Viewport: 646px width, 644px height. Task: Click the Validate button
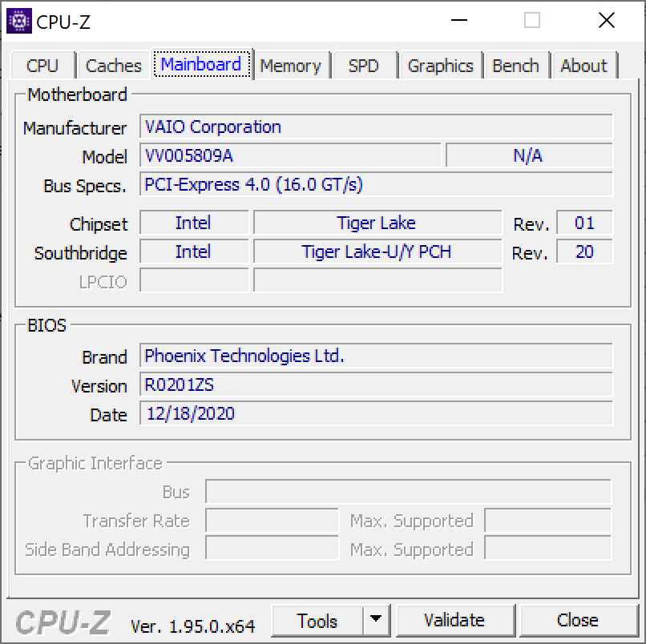[x=454, y=621]
